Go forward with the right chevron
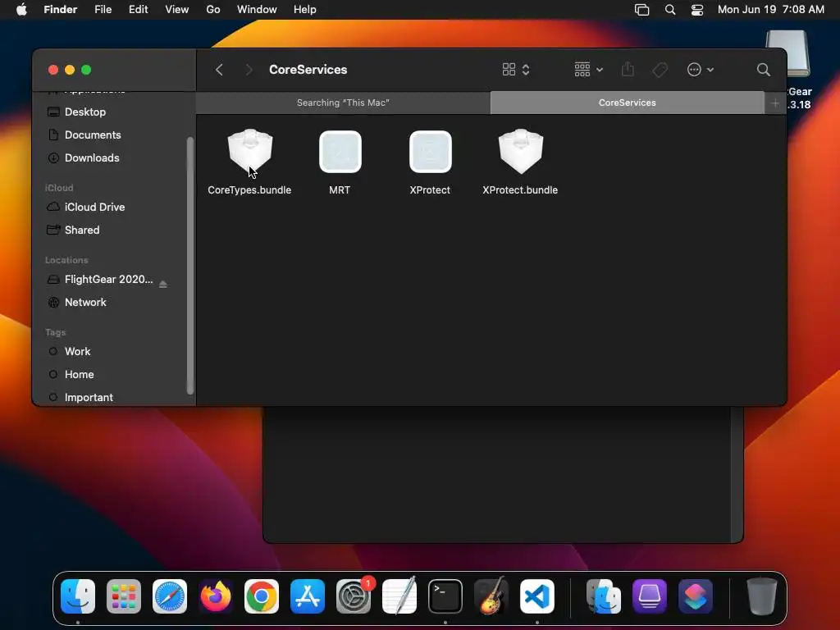840x630 pixels. pos(249,70)
